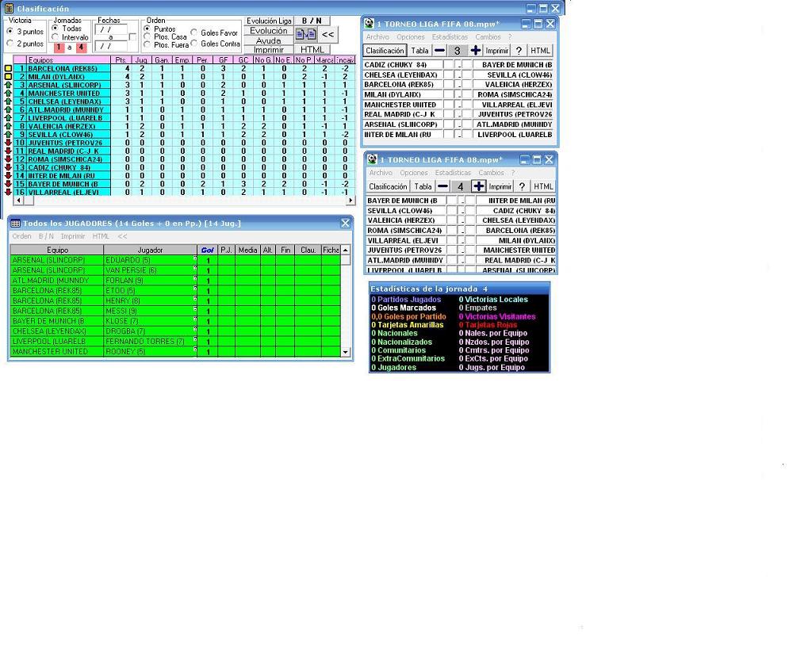
Task: Click red down arrow beside REAL MADRID row
Action: [8, 151]
